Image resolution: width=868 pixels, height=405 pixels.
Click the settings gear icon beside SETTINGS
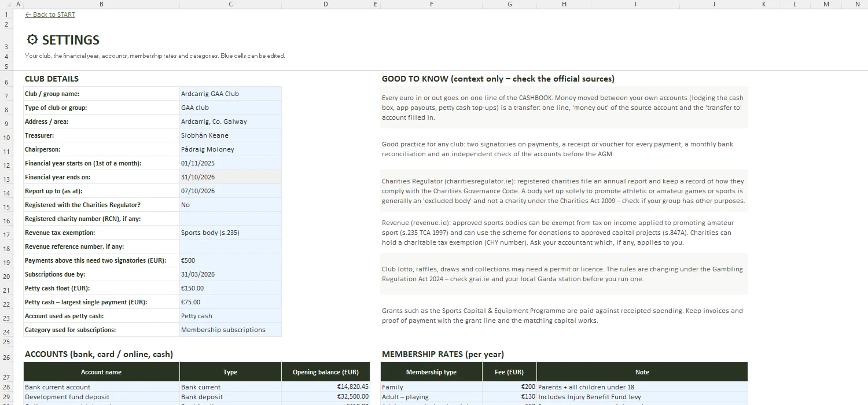(32, 40)
